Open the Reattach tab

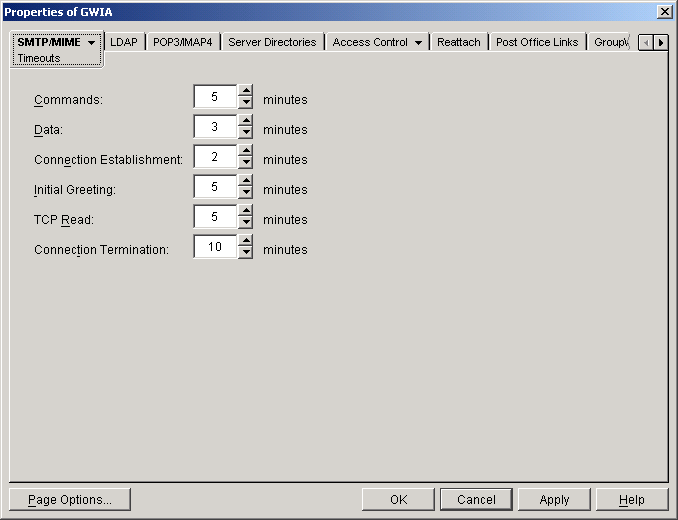(x=459, y=42)
